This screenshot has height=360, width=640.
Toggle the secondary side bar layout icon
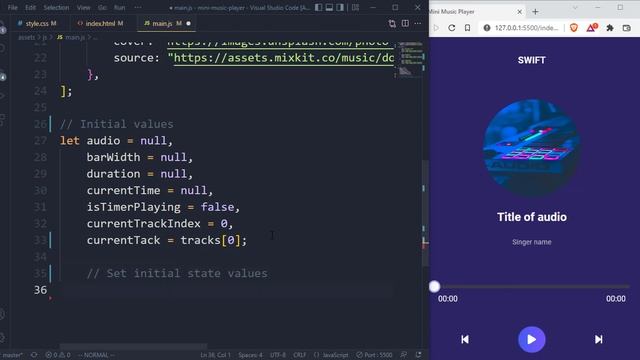coord(340,7)
